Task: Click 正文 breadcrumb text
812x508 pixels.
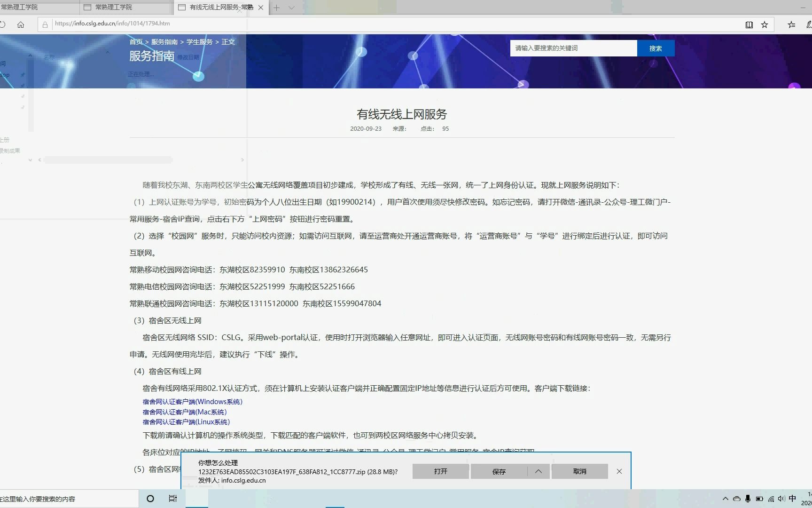Action: [x=228, y=42]
